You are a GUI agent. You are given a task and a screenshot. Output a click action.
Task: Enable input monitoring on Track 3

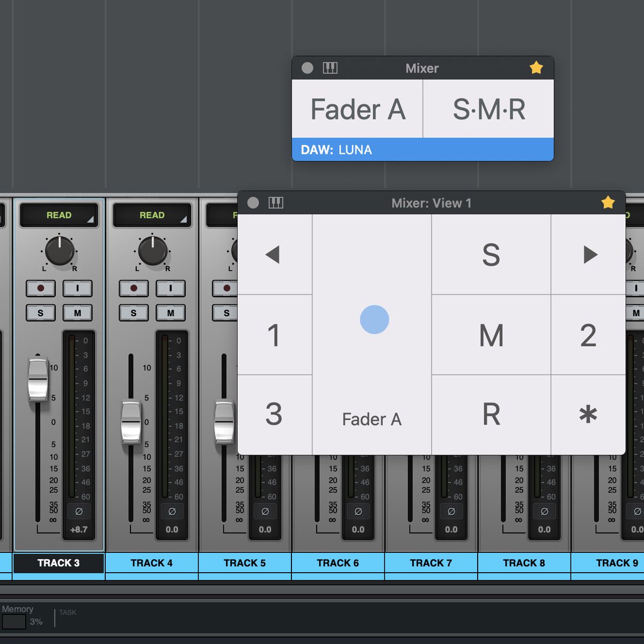click(77, 288)
